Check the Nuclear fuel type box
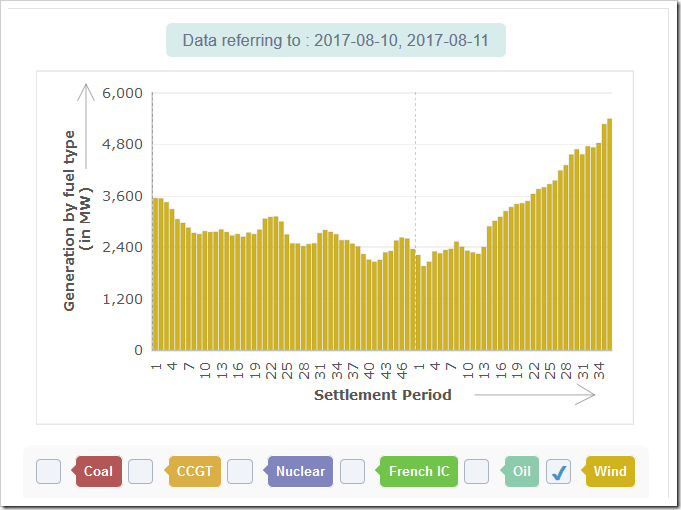 click(x=240, y=472)
